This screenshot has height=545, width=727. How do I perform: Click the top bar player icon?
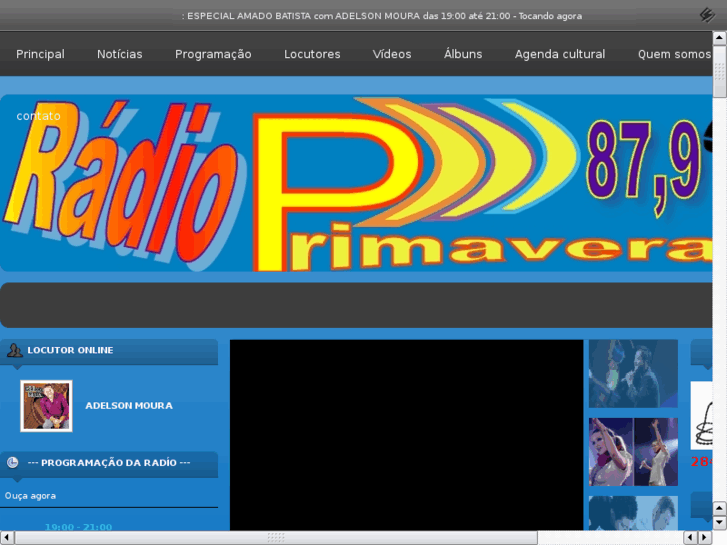[x=707, y=15]
